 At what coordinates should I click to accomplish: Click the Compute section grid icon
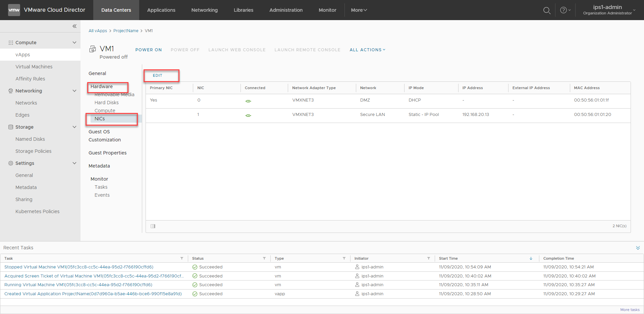point(11,43)
